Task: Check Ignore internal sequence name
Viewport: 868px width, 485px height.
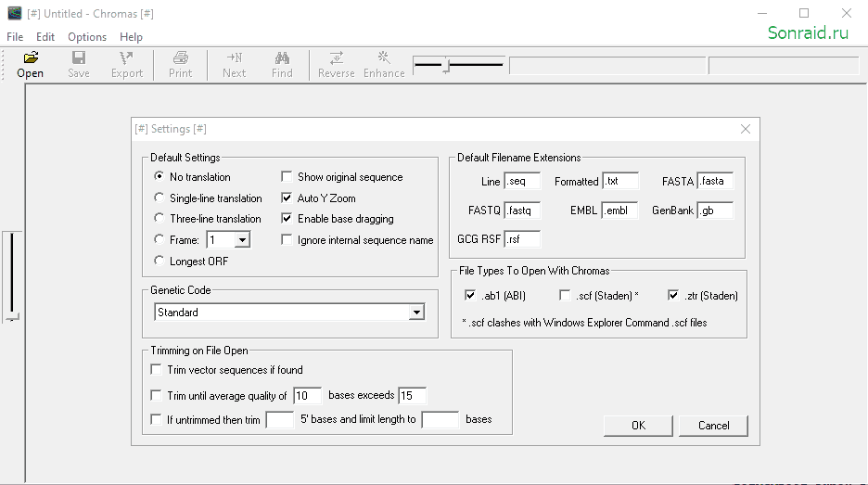Action: [x=287, y=239]
